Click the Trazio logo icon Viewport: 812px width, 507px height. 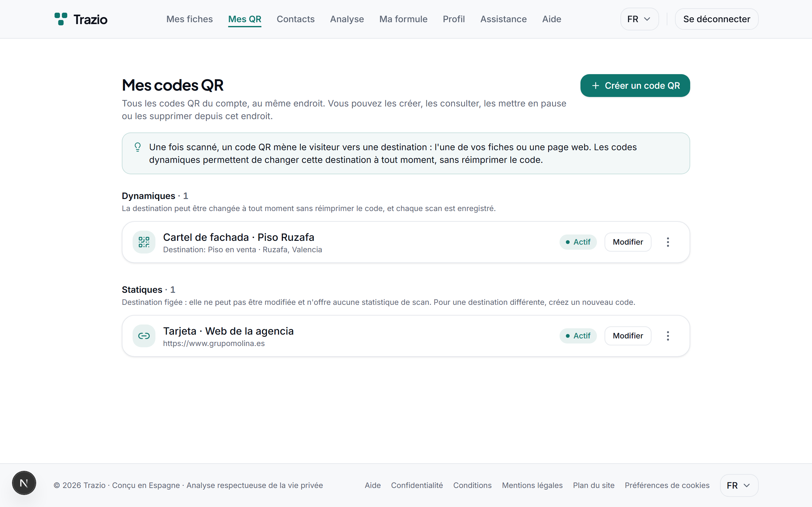(61, 19)
